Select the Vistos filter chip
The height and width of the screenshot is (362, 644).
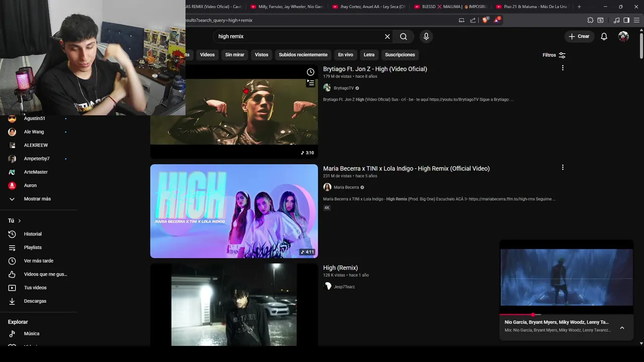click(x=262, y=55)
